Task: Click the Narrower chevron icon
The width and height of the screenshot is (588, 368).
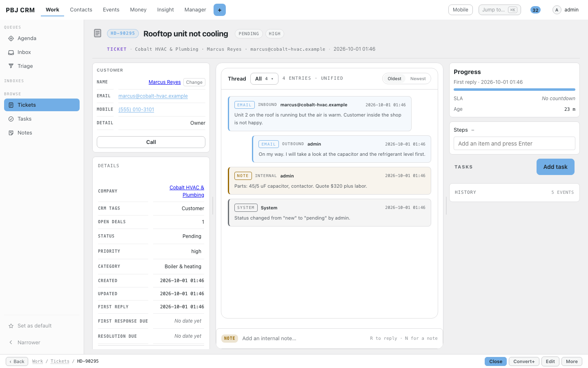Action: (11, 343)
